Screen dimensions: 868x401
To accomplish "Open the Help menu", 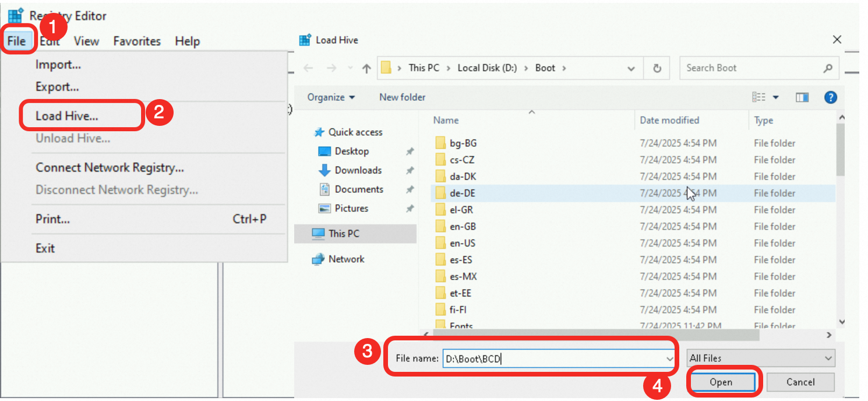I will (x=188, y=41).
